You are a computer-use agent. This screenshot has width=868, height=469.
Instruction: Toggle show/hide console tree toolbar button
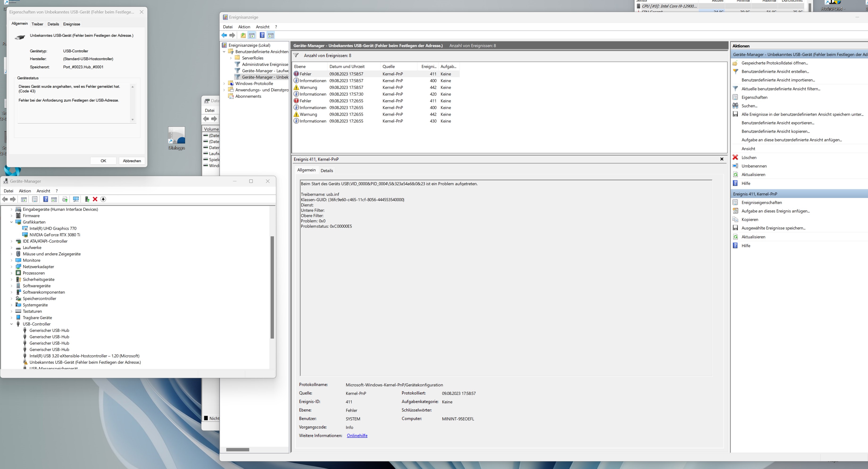(252, 35)
